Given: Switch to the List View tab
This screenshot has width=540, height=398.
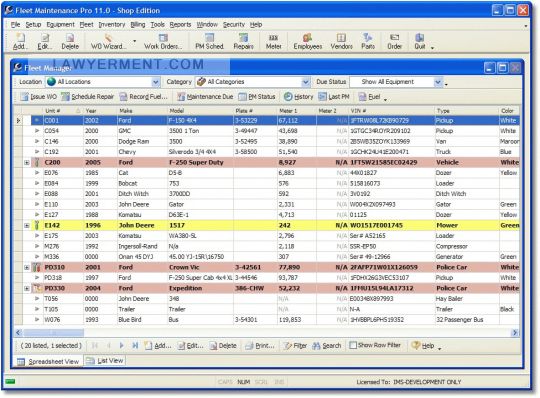Looking at the screenshot, I should pos(105,360).
